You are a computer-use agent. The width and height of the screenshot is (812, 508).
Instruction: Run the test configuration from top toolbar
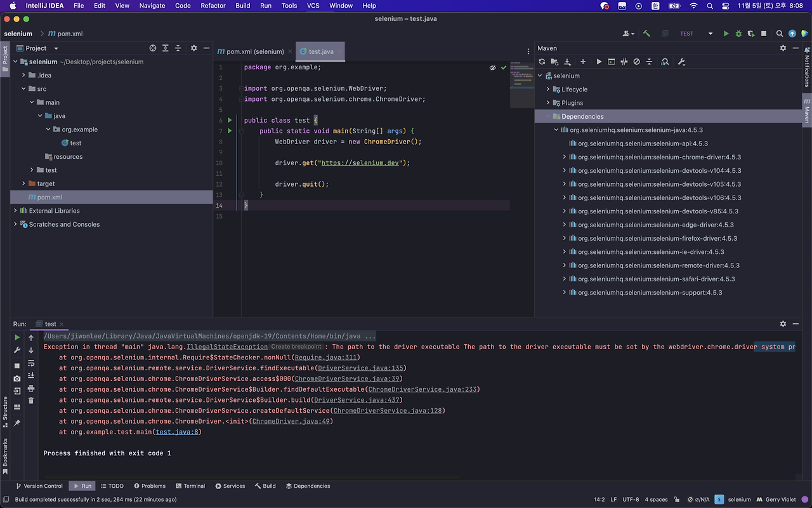point(726,34)
